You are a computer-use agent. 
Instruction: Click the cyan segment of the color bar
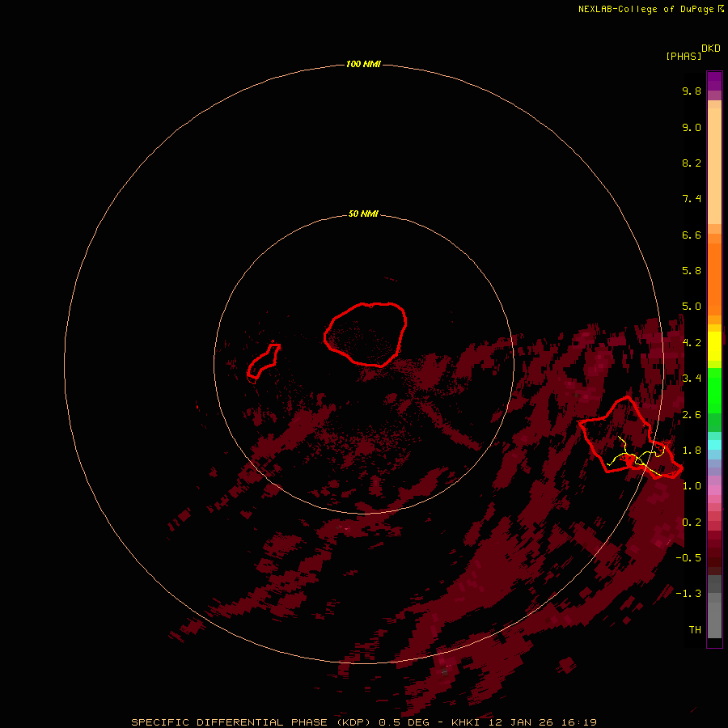pyautogui.click(x=714, y=444)
